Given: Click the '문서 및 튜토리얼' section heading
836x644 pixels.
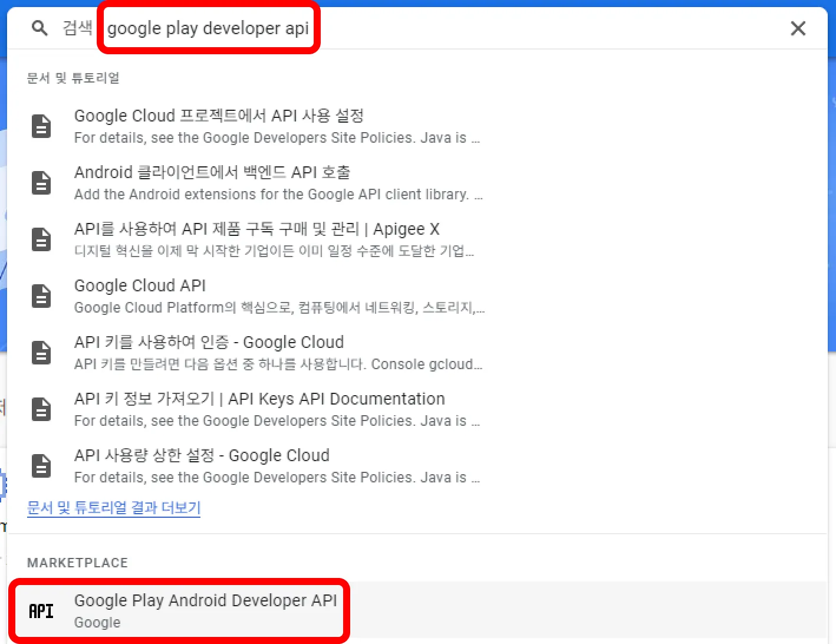Looking at the screenshot, I should [73, 78].
